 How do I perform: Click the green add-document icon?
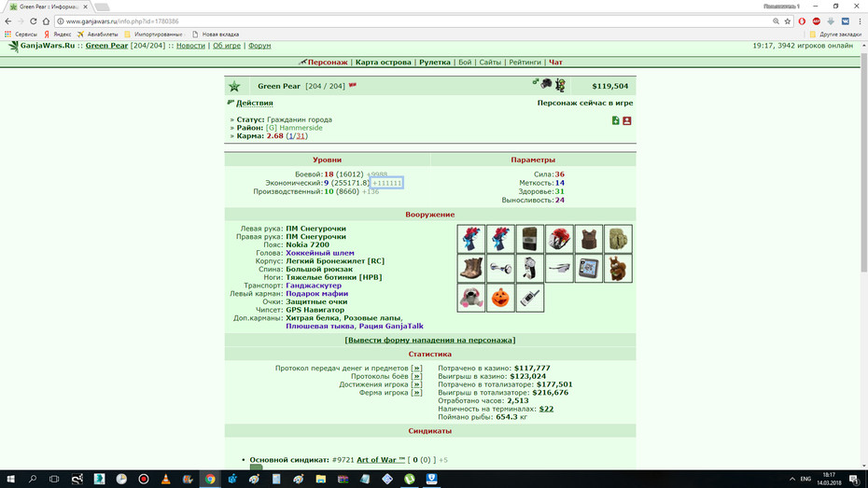616,120
